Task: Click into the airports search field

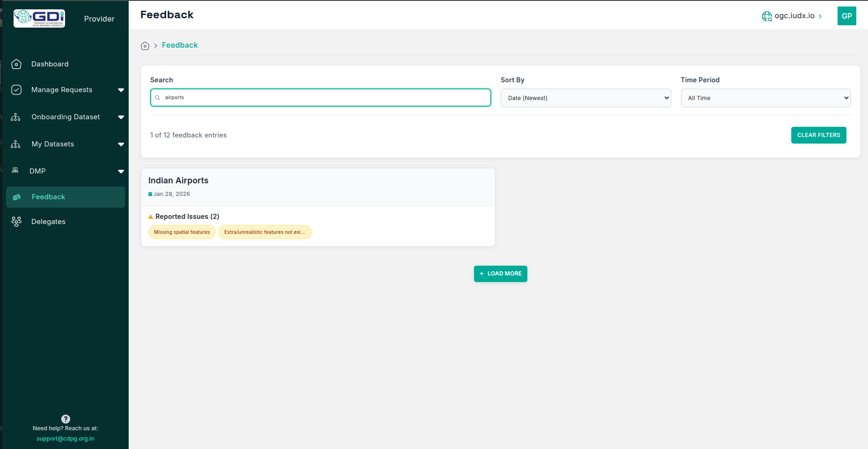Action: click(323, 98)
